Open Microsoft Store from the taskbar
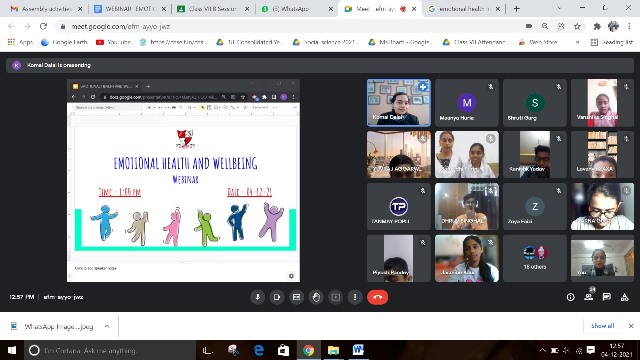 pyautogui.click(x=283, y=350)
